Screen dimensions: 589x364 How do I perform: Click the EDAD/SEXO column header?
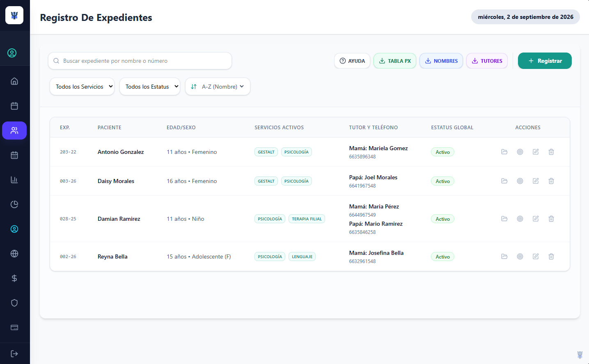click(x=181, y=128)
